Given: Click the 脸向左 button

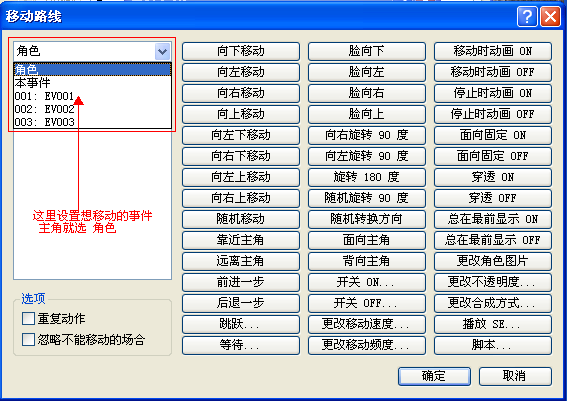Looking at the screenshot, I should pyautogui.click(x=367, y=72).
